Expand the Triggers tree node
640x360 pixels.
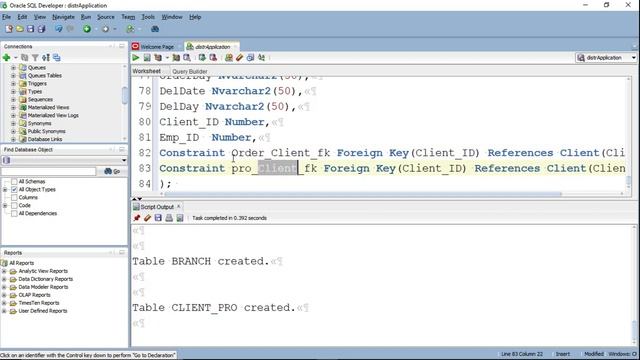click(x=13, y=83)
